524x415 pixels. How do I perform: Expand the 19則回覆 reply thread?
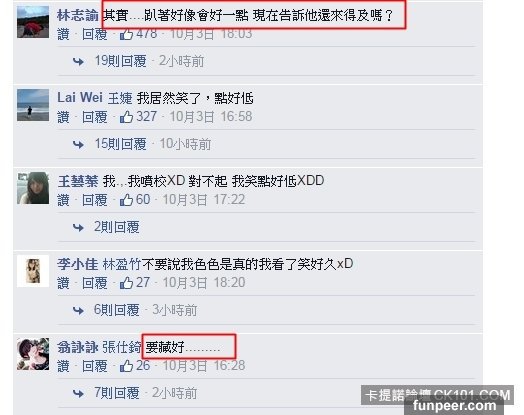121,61
